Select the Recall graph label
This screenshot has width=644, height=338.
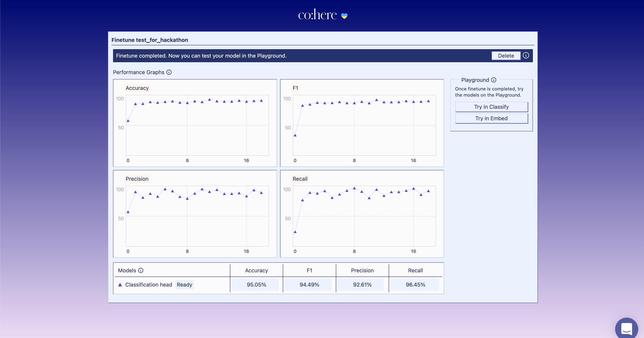pos(300,179)
